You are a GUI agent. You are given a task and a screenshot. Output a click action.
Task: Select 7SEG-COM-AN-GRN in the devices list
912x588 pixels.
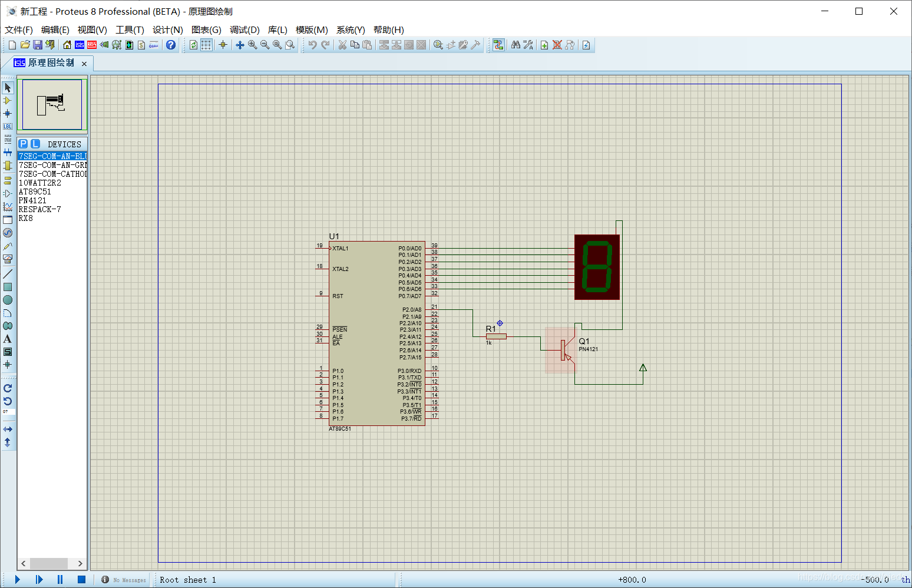pos(52,165)
